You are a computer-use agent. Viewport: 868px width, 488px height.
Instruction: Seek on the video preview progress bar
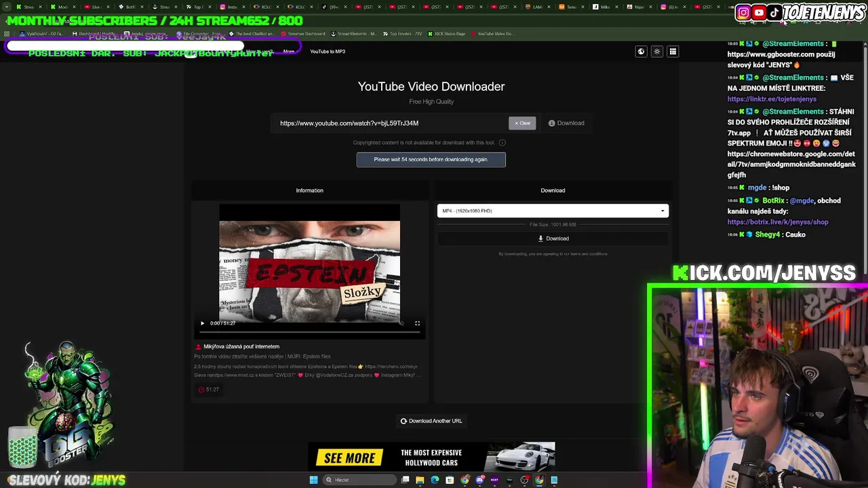pyautogui.click(x=309, y=332)
